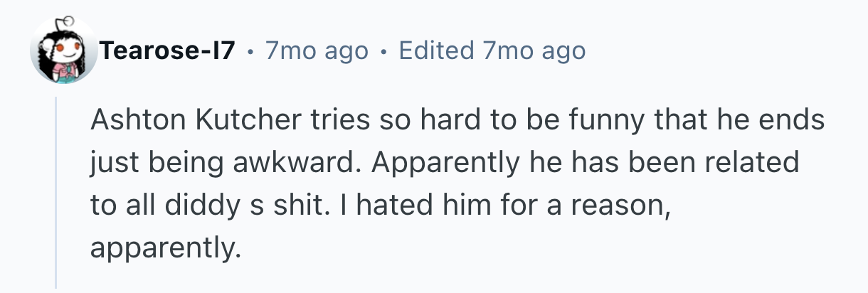Viewport: 868px width, 293px height.
Task: Collapse the comment using the thread line
Action: [56, 192]
